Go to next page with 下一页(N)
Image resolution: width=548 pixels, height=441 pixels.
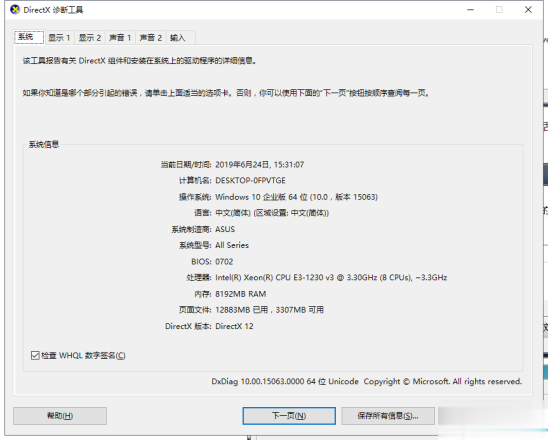289,416
